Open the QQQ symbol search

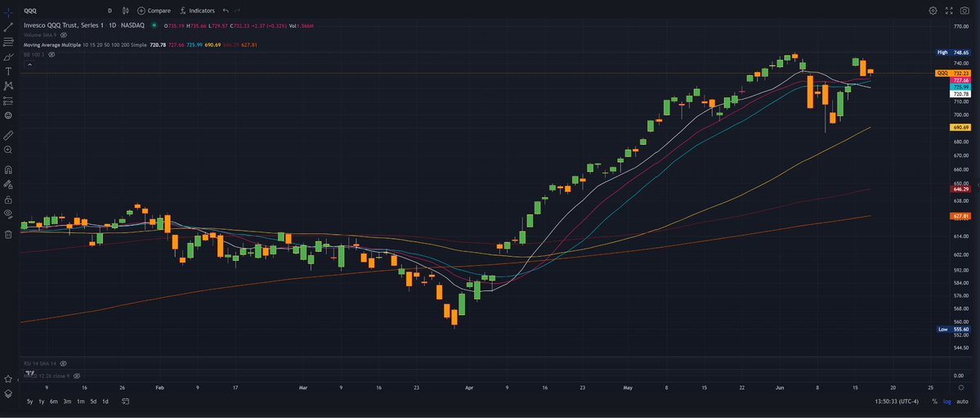(30, 11)
